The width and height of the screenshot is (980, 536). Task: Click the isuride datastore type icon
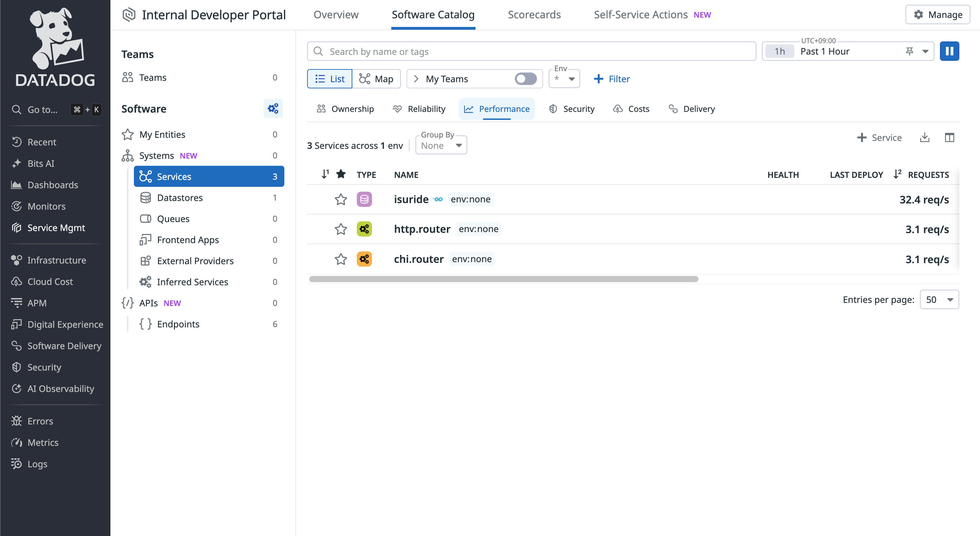click(x=364, y=199)
